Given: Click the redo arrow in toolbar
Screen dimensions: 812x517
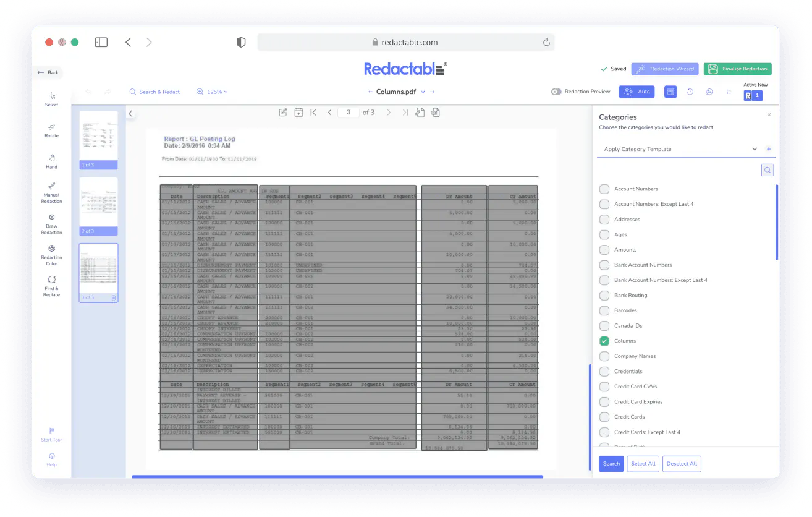Looking at the screenshot, I should click(108, 92).
